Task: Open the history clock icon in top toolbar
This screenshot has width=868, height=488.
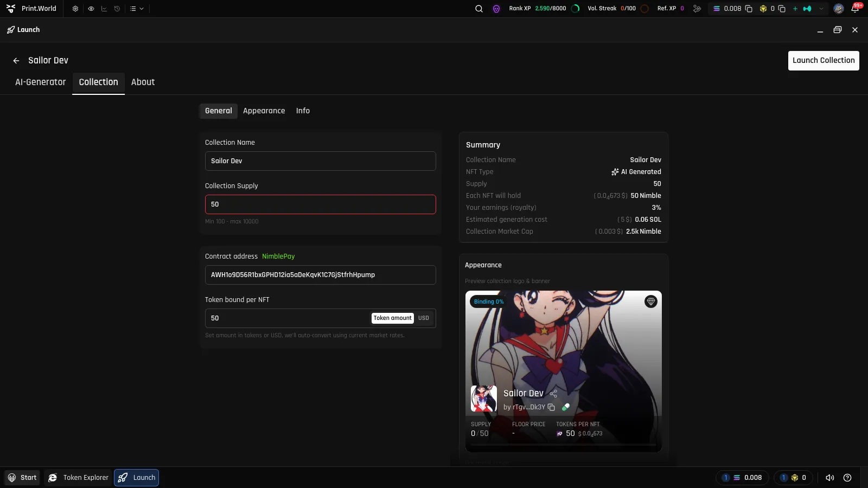Action: point(117,9)
